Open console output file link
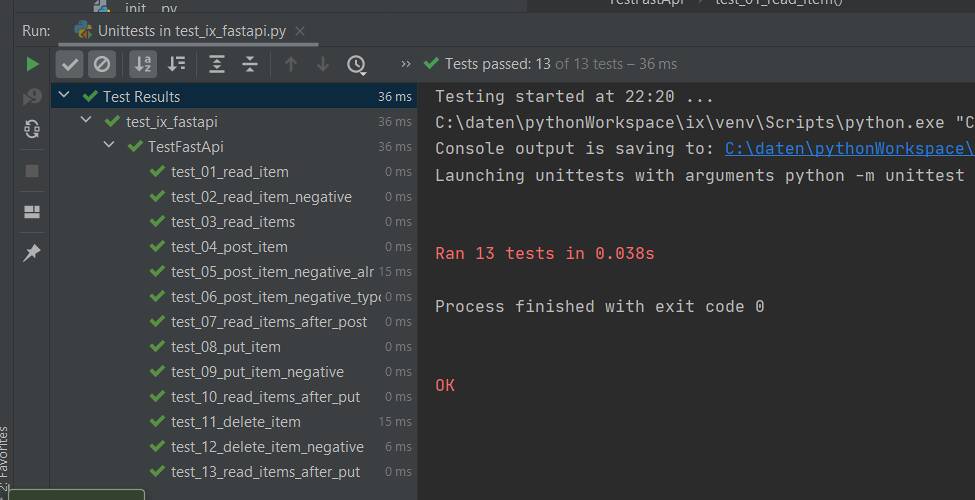Viewport: 975px width, 500px height. (849, 148)
